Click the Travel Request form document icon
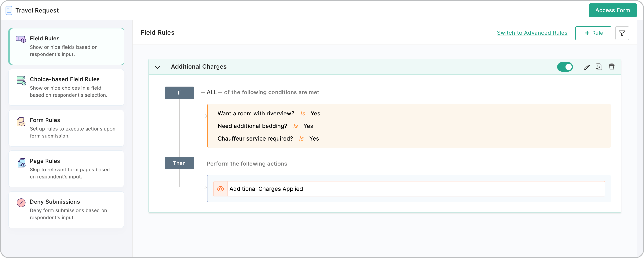 tap(9, 10)
